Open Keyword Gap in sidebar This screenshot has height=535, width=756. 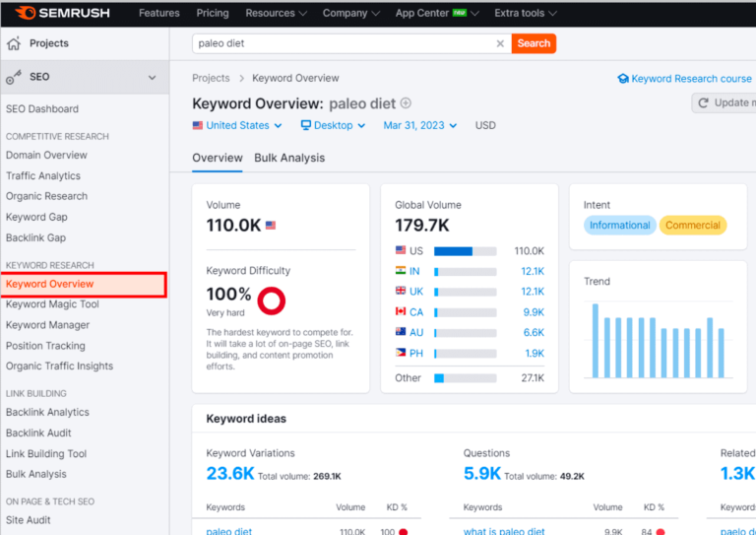coord(36,217)
